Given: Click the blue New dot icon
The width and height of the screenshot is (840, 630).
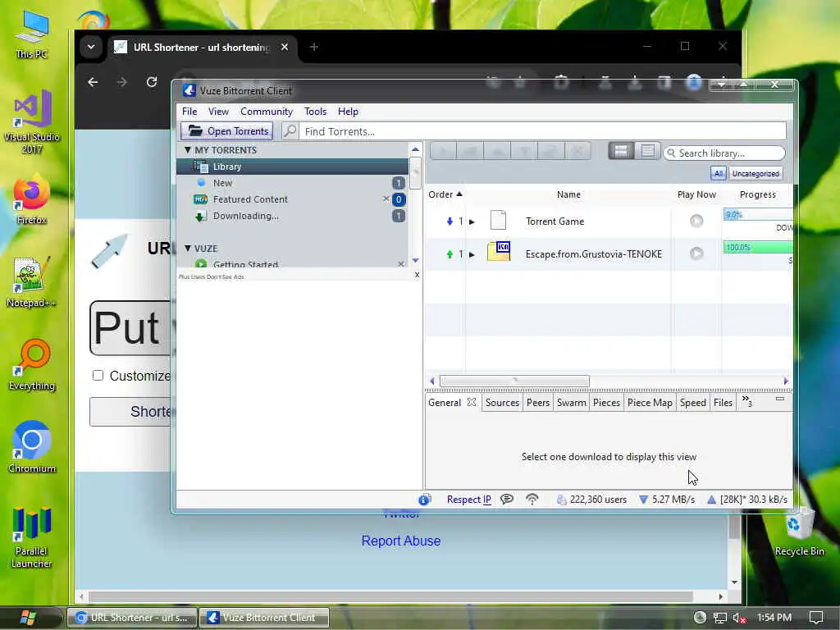Looking at the screenshot, I should click(x=201, y=183).
